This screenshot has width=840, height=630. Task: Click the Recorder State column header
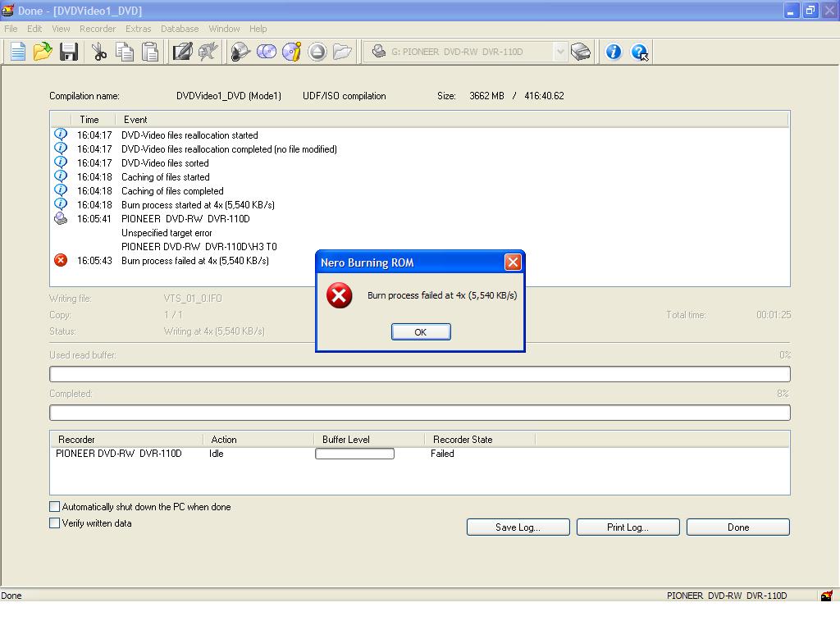coord(480,440)
